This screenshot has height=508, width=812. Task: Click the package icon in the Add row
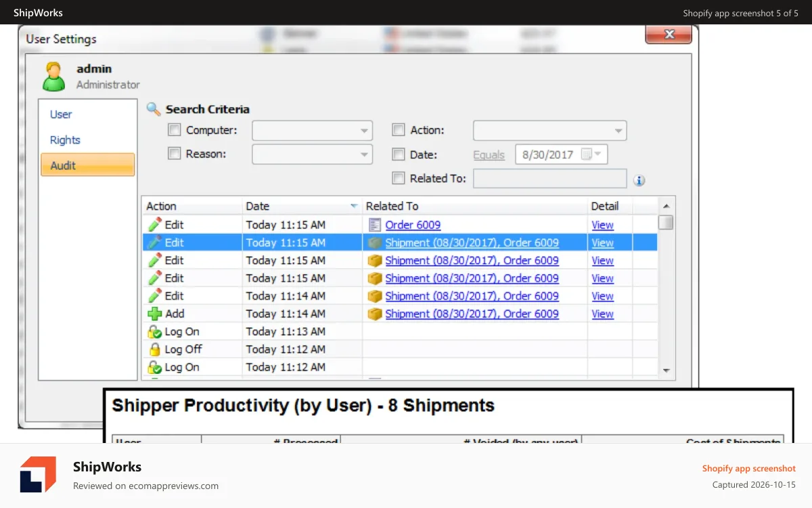click(375, 314)
